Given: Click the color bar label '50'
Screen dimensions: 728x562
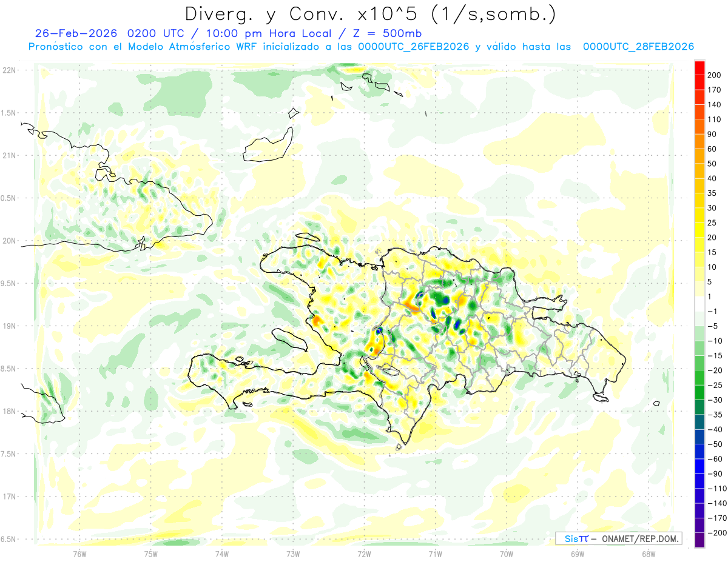Looking at the screenshot, I should pyautogui.click(x=712, y=164).
